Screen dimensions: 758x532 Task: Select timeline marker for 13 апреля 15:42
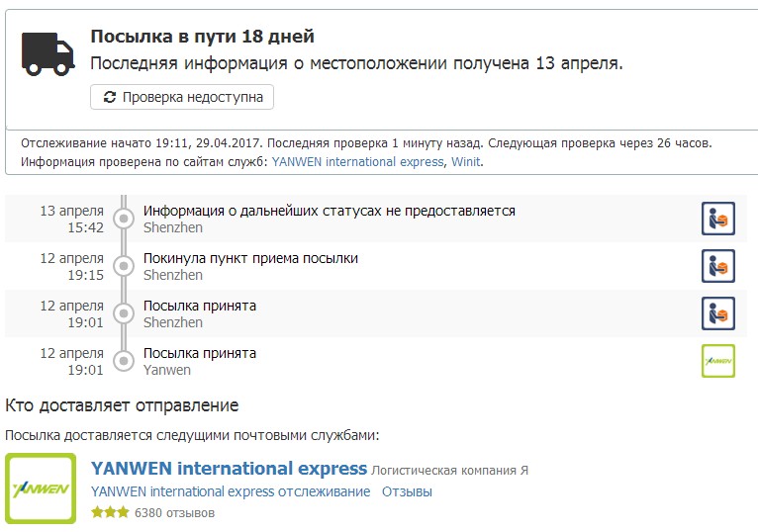(x=124, y=219)
